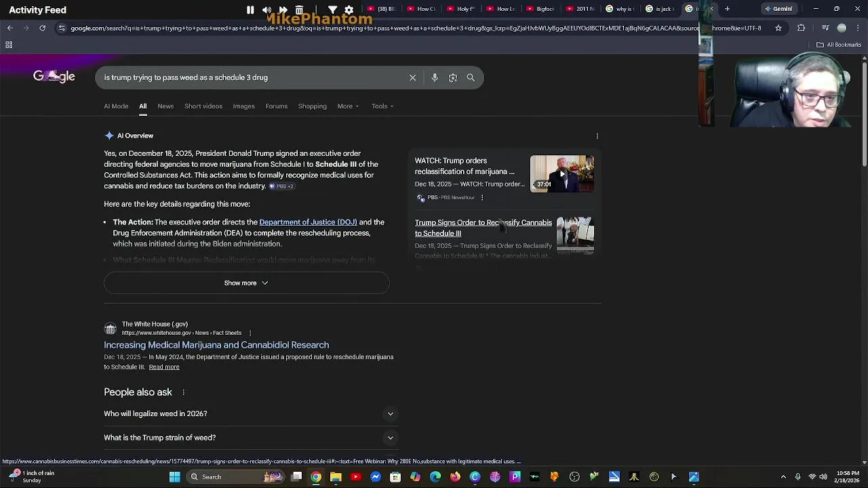
Task: Expand 'Who will legalize weed in 2026?'
Action: pos(251,413)
